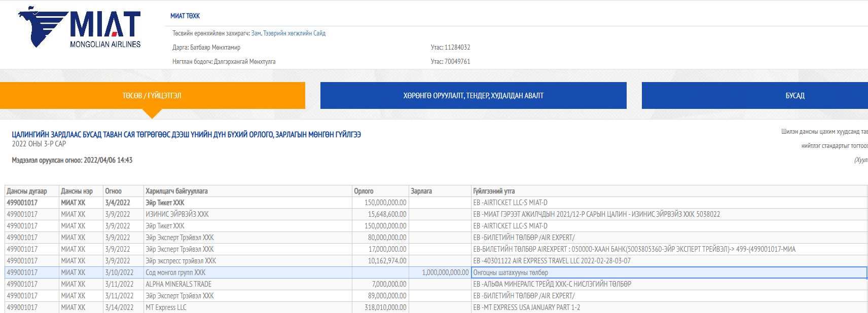This screenshot has width=868, height=313.
Task: Switch to ХӨРӨНГӨ ОРУУЛАЛТ, ТЕНДЕР, ХУДАЛДАН АВАЛТ tab
Action: coord(473,96)
